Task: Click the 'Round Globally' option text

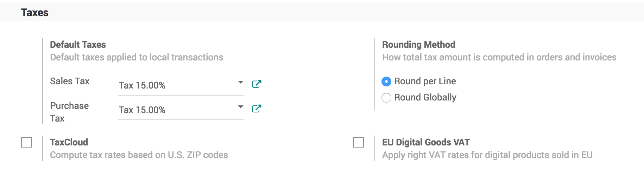Action: [x=425, y=97]
